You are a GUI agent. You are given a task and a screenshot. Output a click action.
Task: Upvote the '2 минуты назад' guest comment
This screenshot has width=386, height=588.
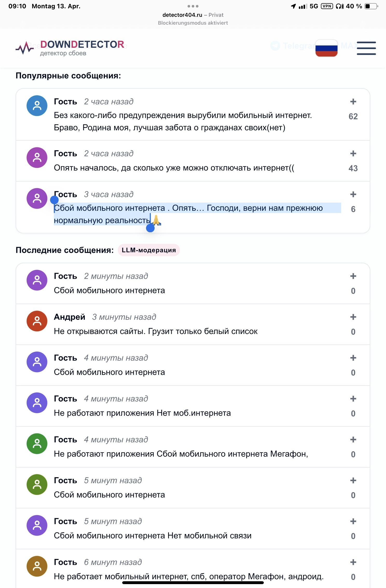[x=353, y=276]
